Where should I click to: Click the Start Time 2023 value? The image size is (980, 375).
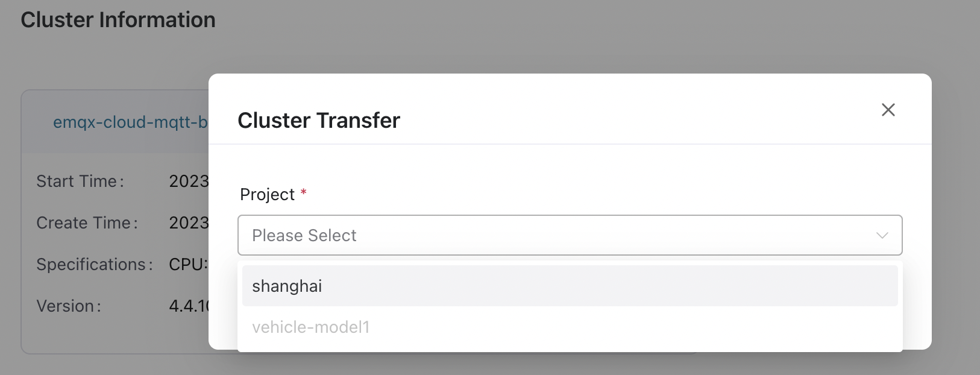pyautogui.click(x=188, y=181)
